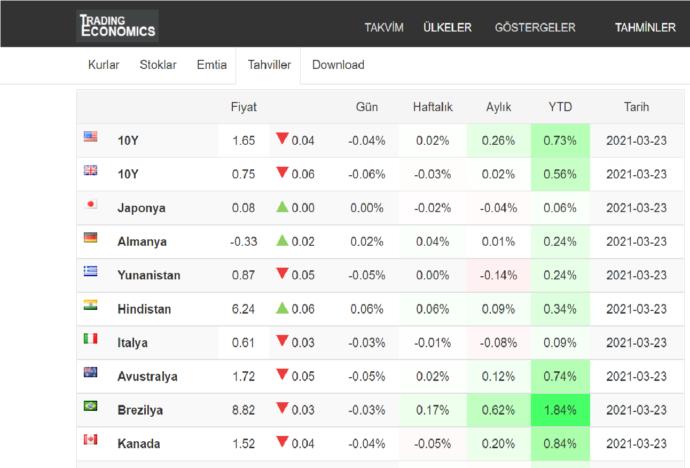Image resolution: width=690 pixels, height=468 pixels.
Task: Switch to the Emtia tab
Action: point(212,65)
